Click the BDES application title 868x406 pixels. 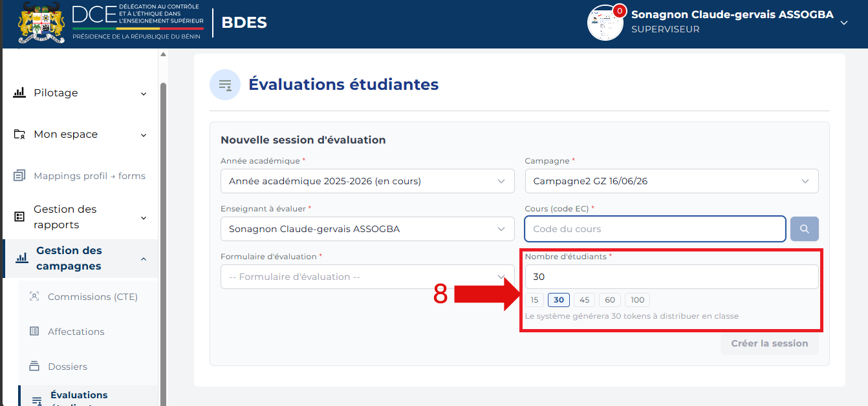tap(244, 23)
